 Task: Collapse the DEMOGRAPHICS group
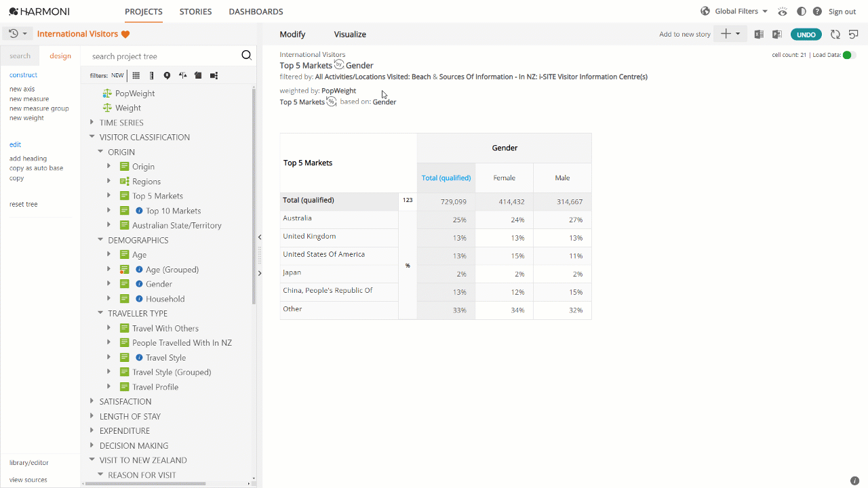pos(100,240)
